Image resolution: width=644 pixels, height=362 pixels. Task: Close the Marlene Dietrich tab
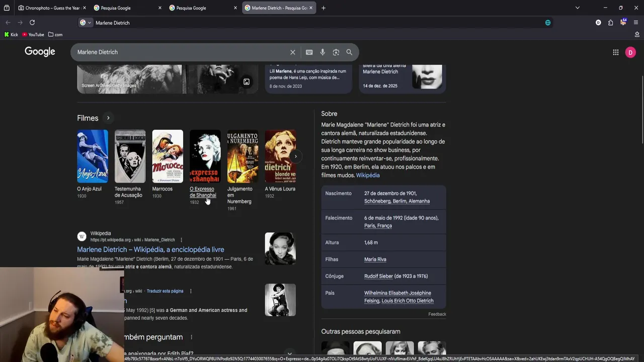pyautogui.click(x=311, y=8)
